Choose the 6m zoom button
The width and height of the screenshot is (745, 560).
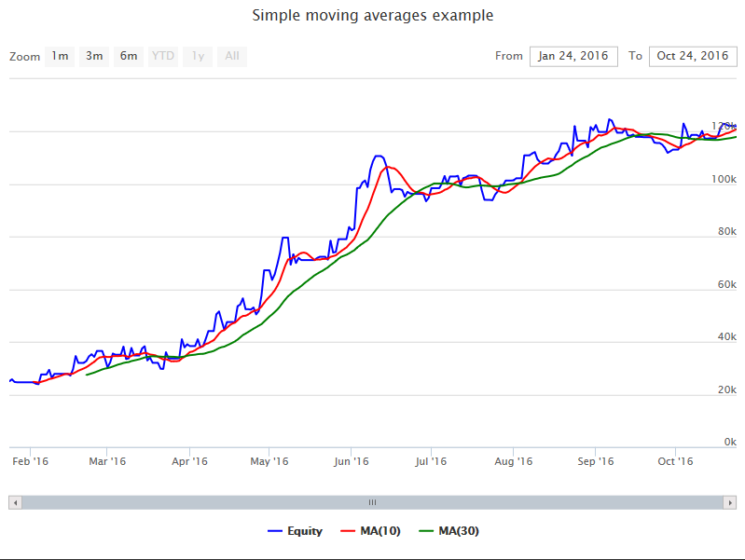(129, 57)
